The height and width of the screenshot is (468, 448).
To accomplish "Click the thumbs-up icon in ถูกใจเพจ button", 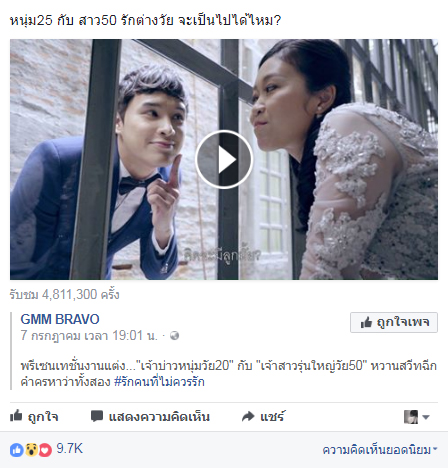I will coord(366,322).
